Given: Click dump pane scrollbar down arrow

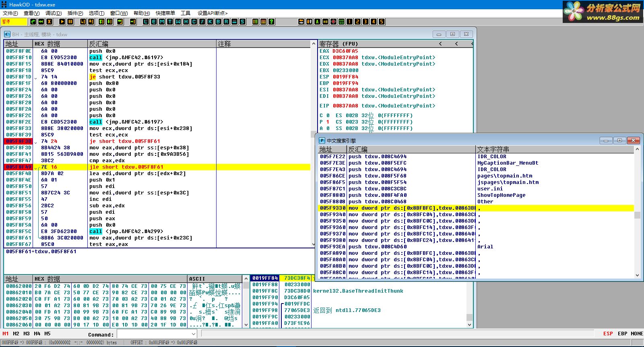Looking at the screenshot, I should pyautogui.click(x=246, y=324).
